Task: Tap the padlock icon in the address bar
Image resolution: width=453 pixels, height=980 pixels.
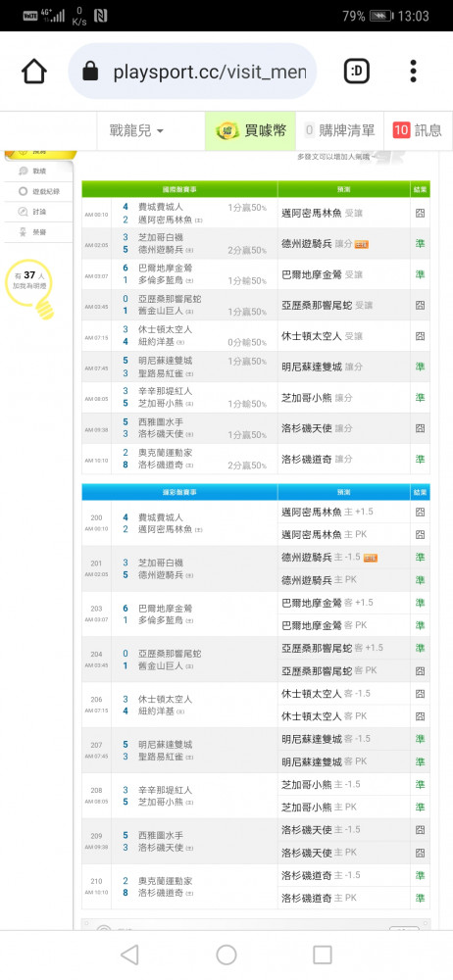Action: (91, 73)
